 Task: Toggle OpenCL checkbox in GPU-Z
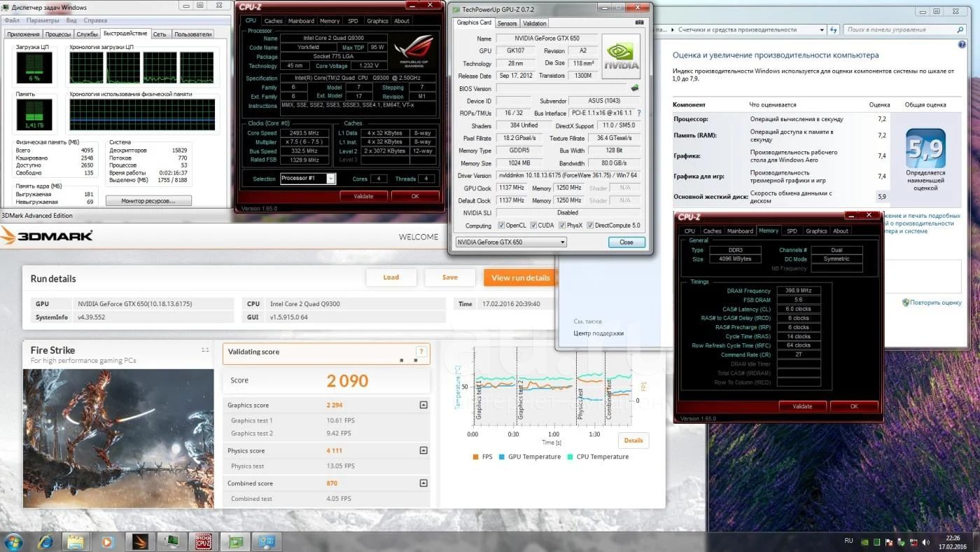(x=501, y=226)
